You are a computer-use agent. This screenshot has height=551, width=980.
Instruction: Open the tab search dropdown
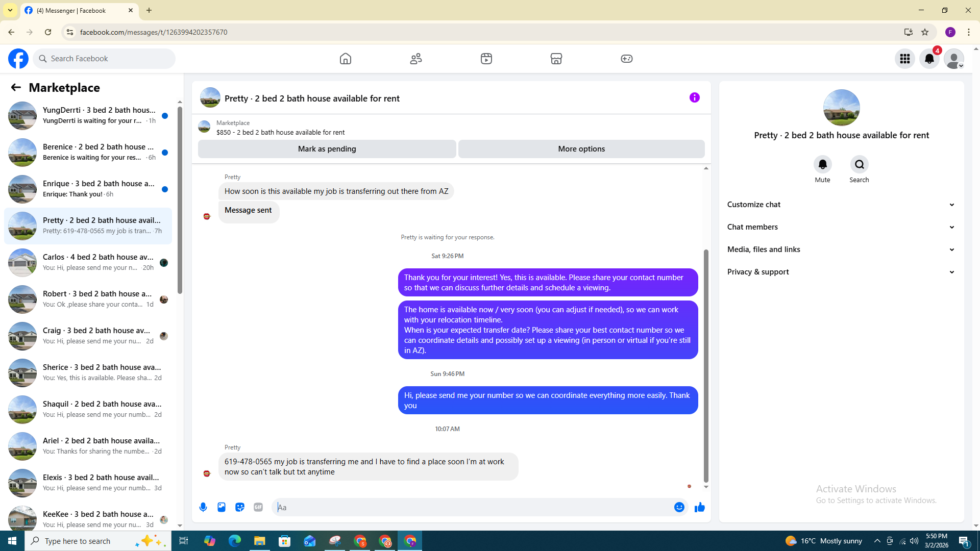[10, 10]
